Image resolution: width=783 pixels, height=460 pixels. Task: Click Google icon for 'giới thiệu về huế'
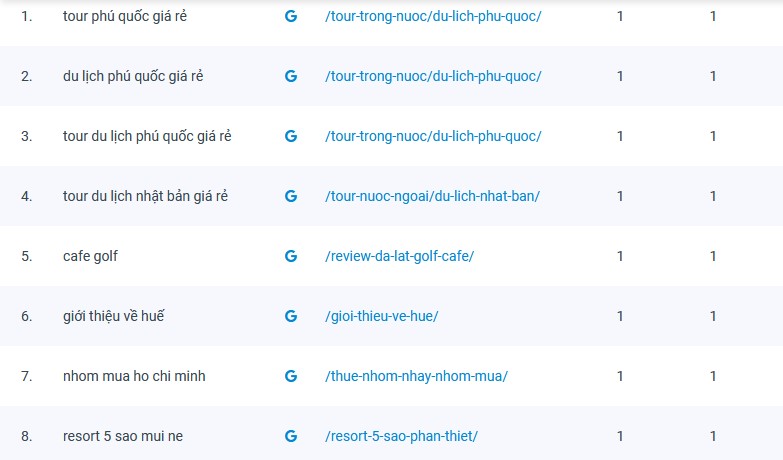pyautogui.click(x=291, y=316)
